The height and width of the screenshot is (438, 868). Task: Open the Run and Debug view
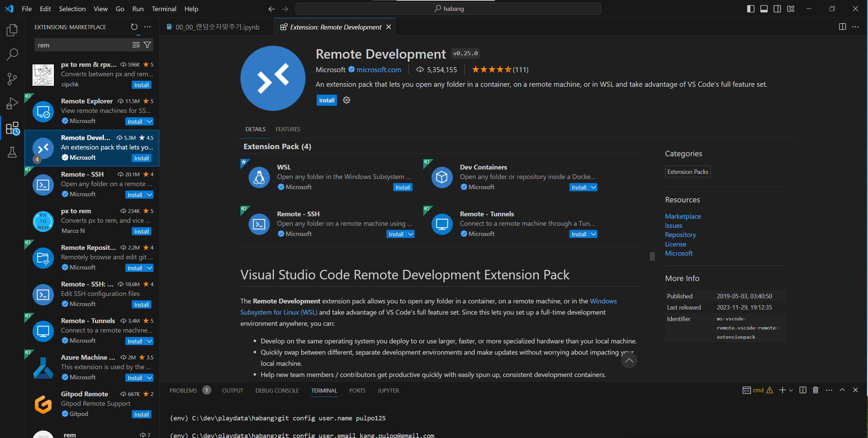[x=12, y=103]
